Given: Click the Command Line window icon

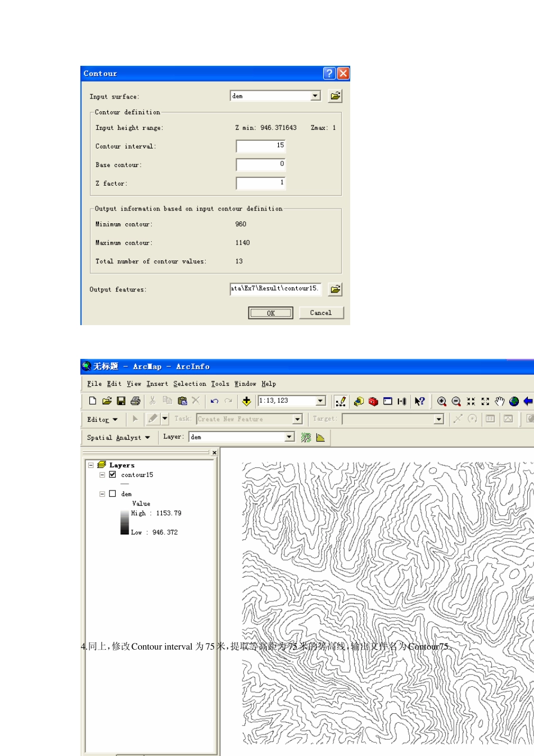Looking at the screenshot, I should 388,401.
